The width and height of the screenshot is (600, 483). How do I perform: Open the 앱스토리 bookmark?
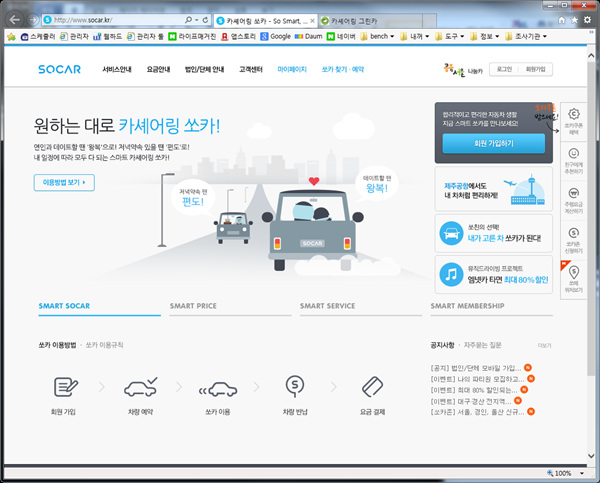[x=238, y=36]
